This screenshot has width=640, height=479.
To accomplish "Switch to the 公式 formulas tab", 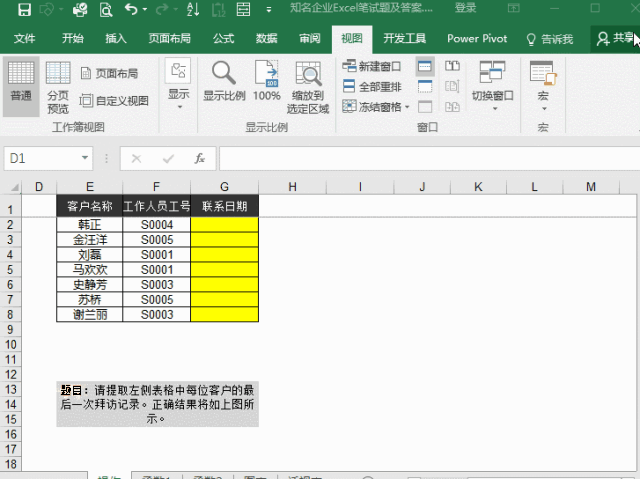I will [x=223, y=39].
